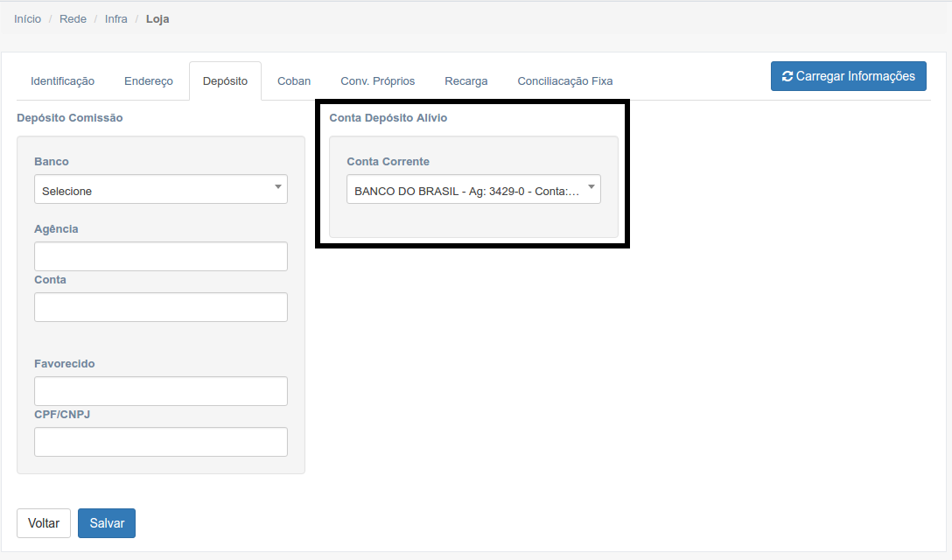952x560 pixels.
Task: Select the Depósito tab
Action: point(225,81)
